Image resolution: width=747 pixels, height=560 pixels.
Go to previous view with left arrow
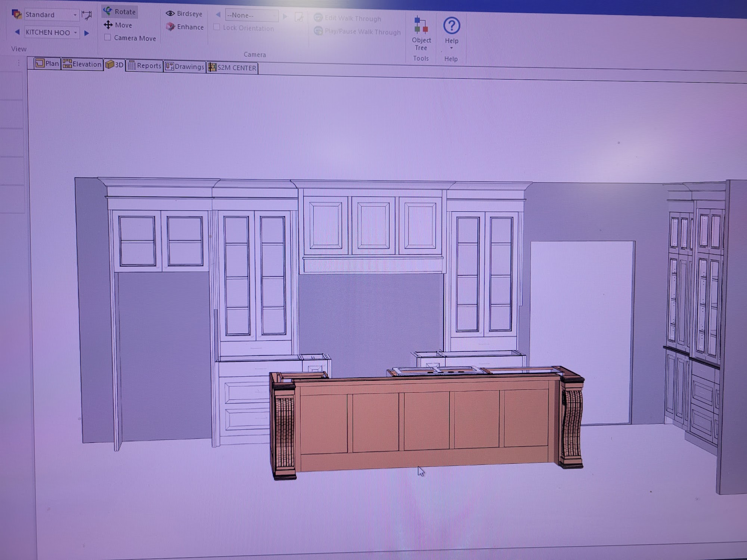coord(17,32)
